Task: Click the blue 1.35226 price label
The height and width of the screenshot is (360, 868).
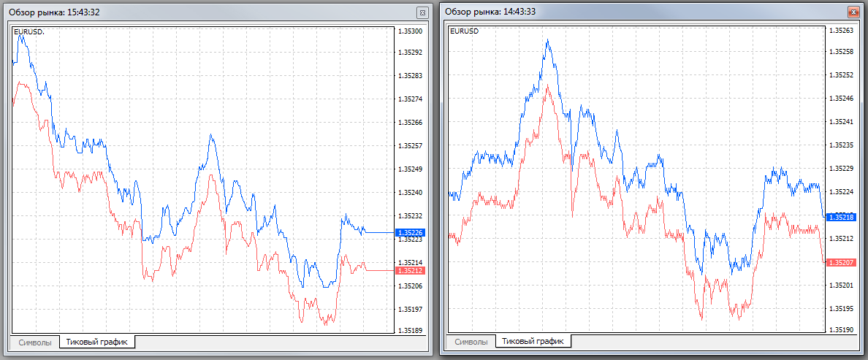Action: point(410,233)
